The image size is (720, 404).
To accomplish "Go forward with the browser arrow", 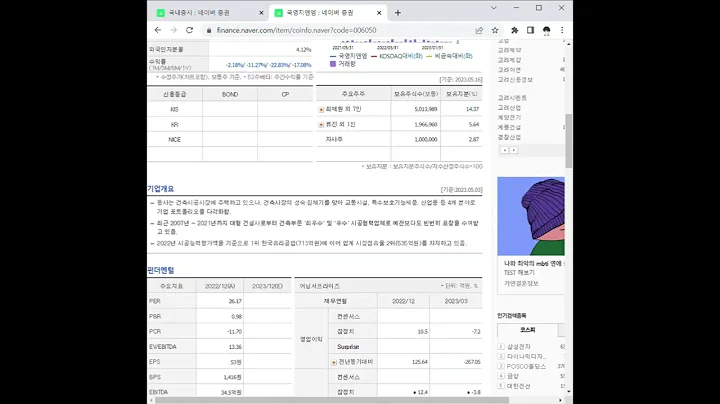I will (x=174, y=30).
